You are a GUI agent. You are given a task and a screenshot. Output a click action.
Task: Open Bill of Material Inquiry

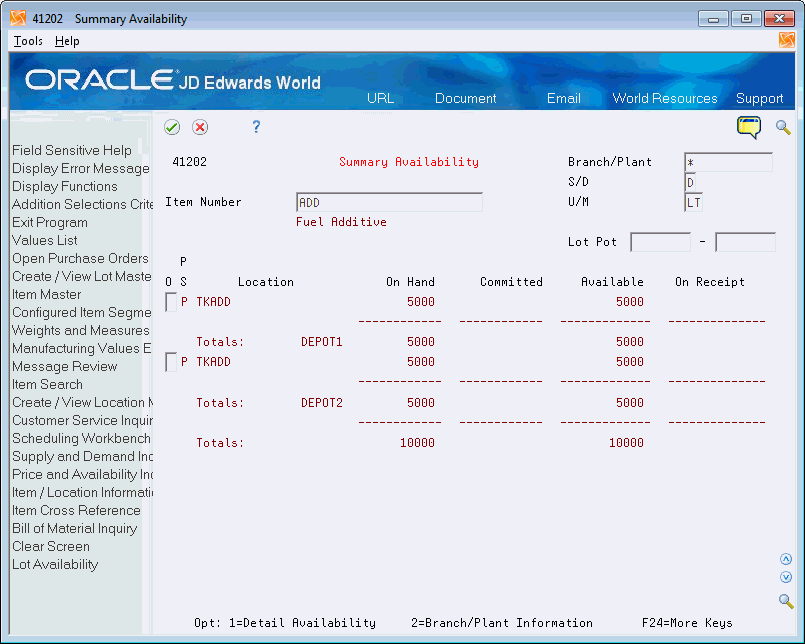(74, 528)
